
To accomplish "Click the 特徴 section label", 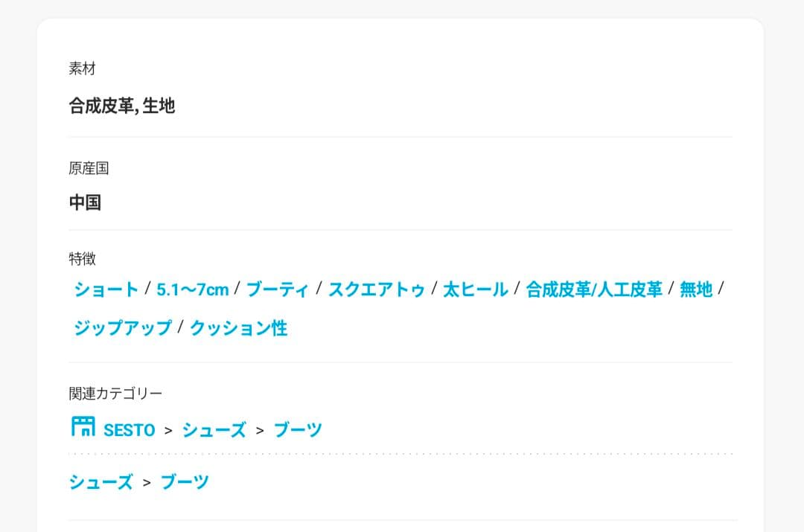I will [82, 259].
